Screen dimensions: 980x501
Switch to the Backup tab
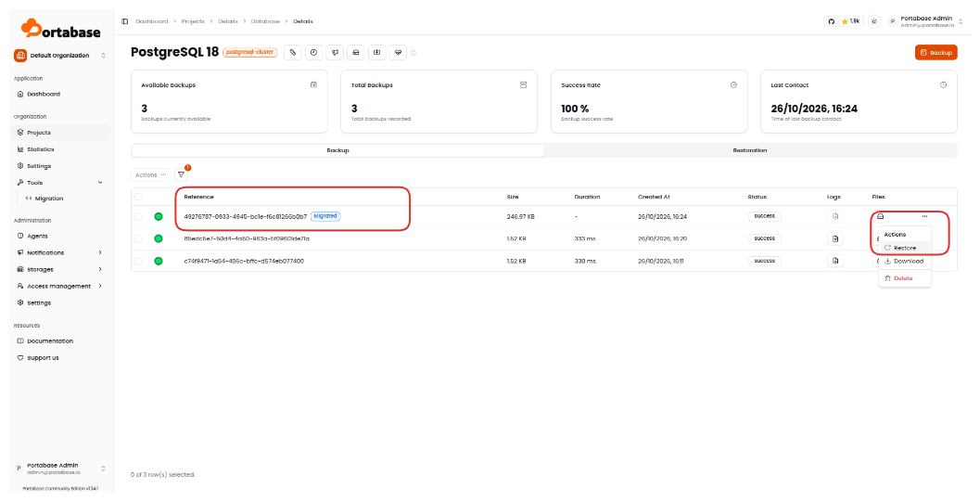[337, 150]
